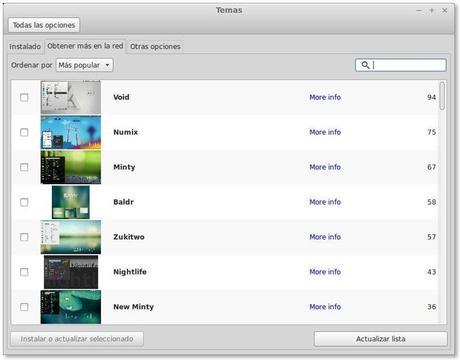Open the Otras opciones tab

155,46
